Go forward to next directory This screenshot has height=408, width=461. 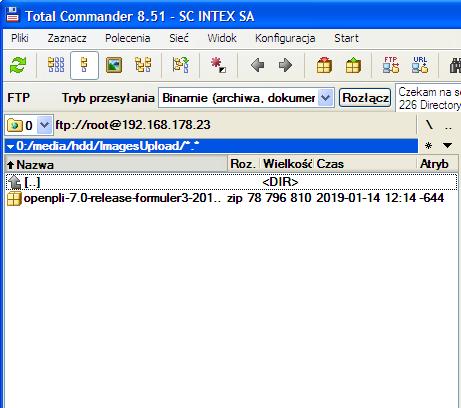(x=285, y=65)
